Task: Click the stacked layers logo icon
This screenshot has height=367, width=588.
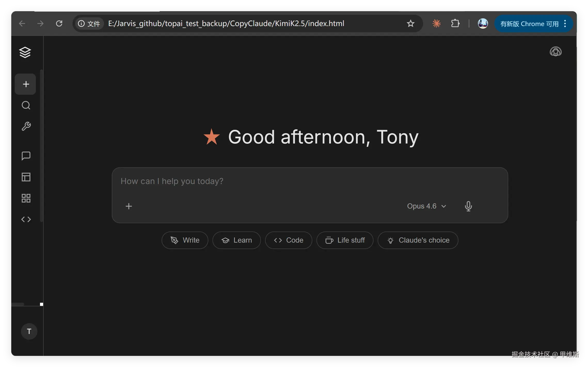Action: (x=25, y=52)
